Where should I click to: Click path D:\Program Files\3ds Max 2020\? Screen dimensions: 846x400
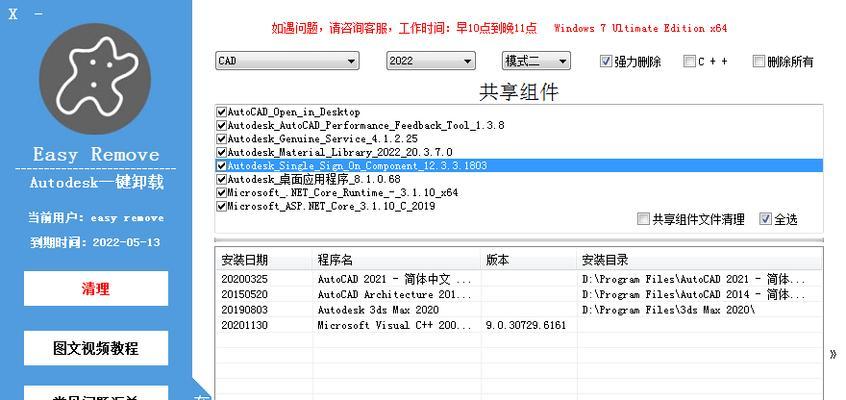[668, 310]
